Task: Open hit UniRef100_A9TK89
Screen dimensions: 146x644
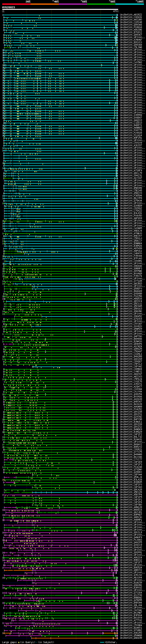Action: pyautogui.click(x=131, y=248)
